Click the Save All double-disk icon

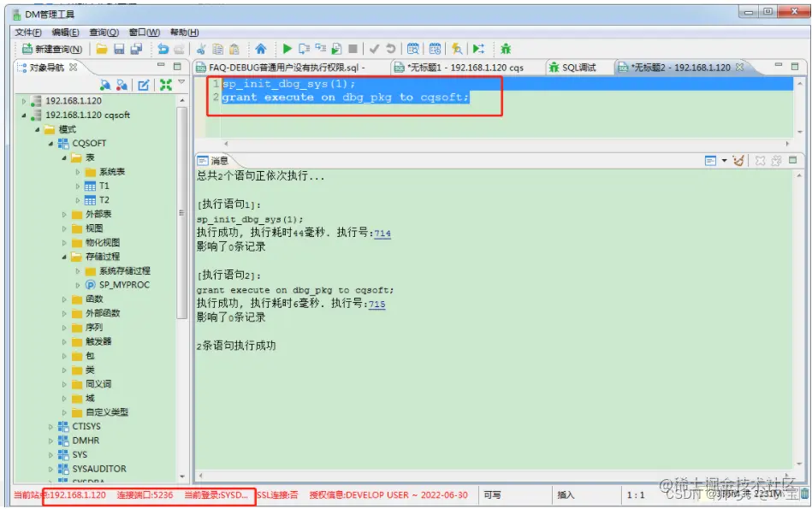(x=136, y=50)
